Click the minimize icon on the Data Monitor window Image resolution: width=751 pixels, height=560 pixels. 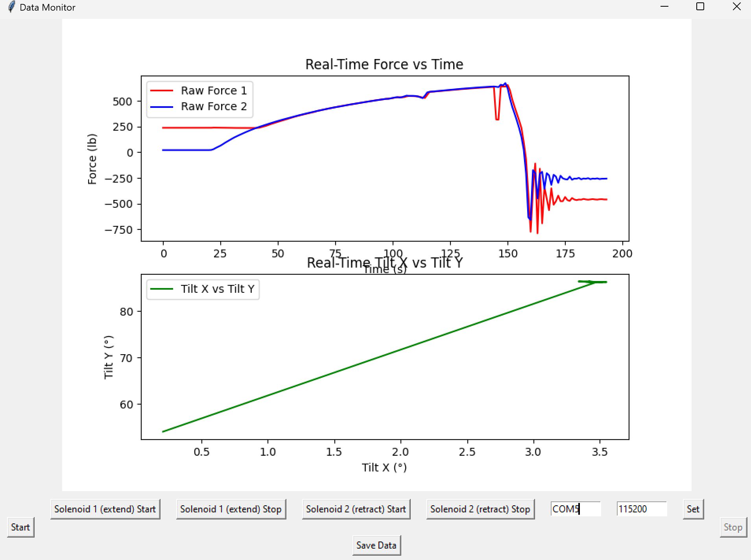pos(664,6)
